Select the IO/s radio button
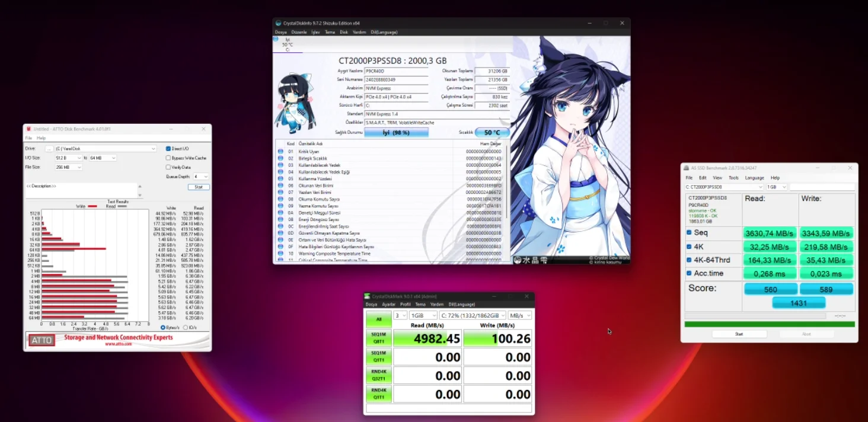The width and height of the screenshot is (868, 422). tap(186, 327)
